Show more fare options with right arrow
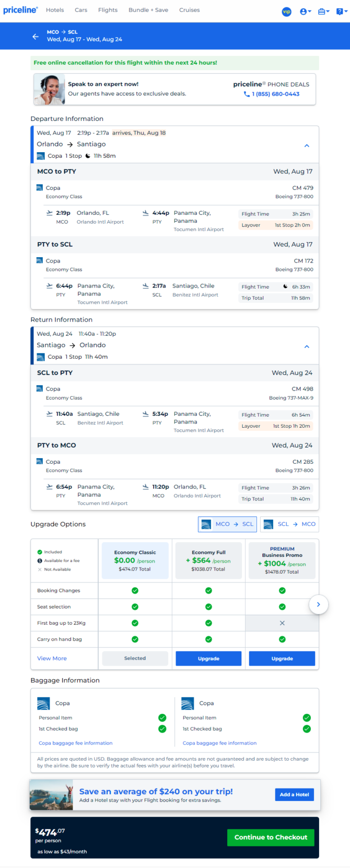 click(318, 604)
